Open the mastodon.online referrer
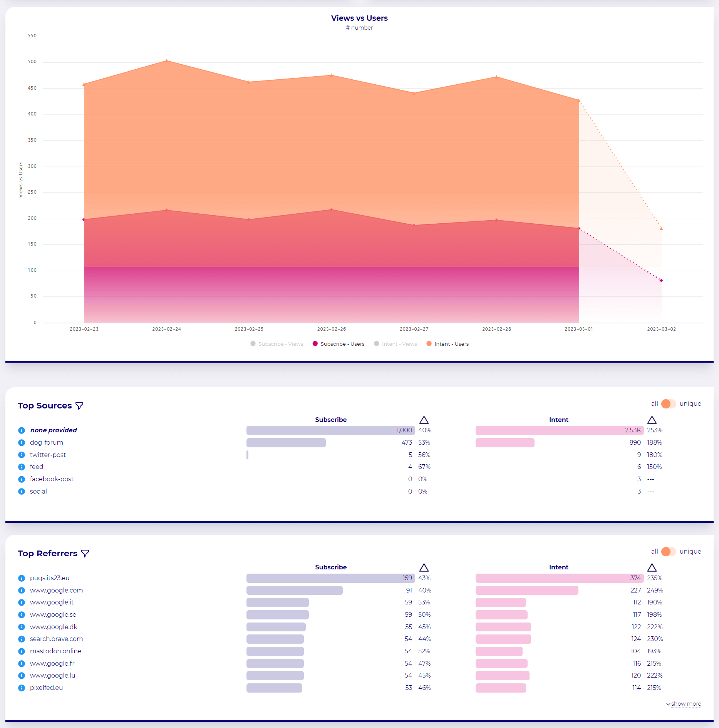 pos(56,651)
